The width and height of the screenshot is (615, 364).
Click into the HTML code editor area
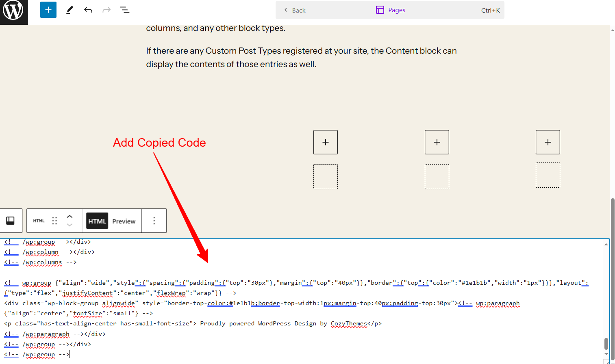point(302,301)
